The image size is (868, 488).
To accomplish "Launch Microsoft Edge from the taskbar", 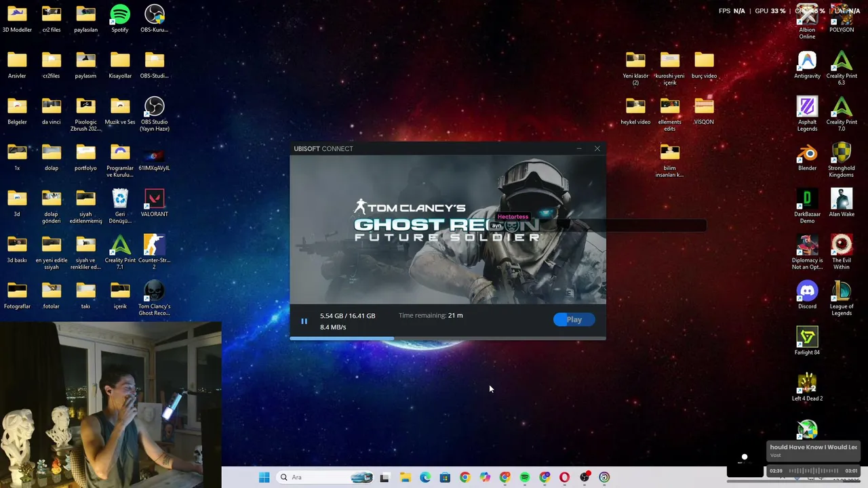I will coord(425,477).
